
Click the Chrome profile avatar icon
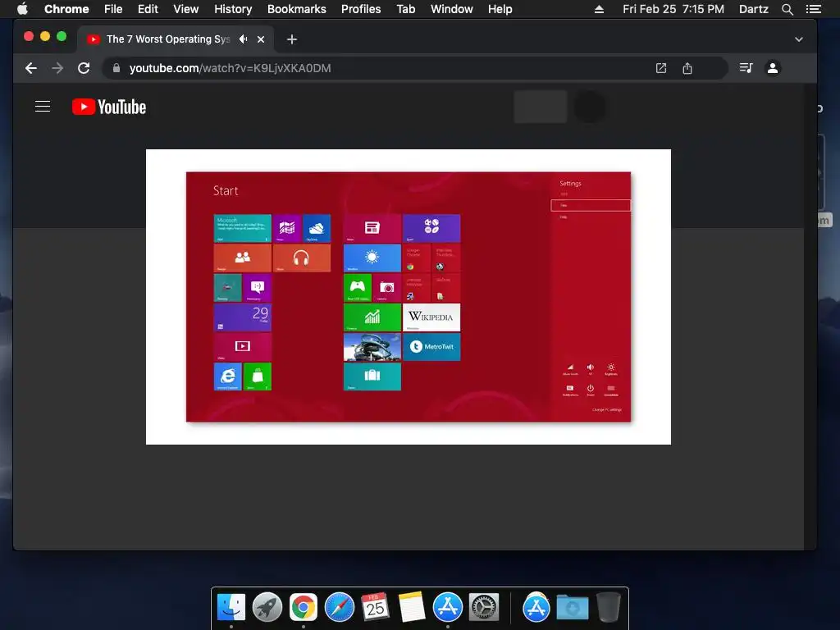coord(773,68)
